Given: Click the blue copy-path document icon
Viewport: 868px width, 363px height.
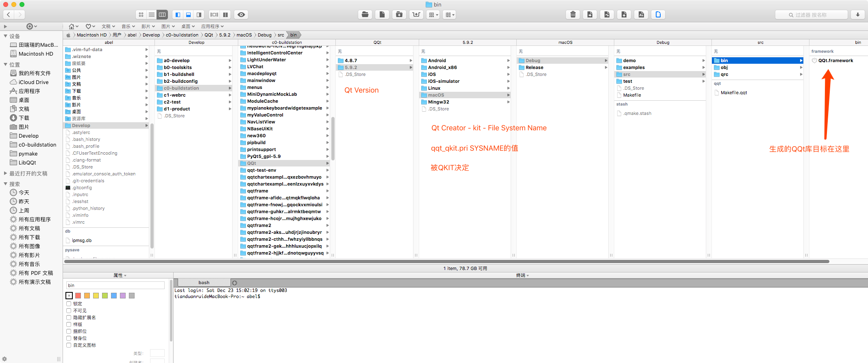Looking at the screenshot, I should point(658,15).
